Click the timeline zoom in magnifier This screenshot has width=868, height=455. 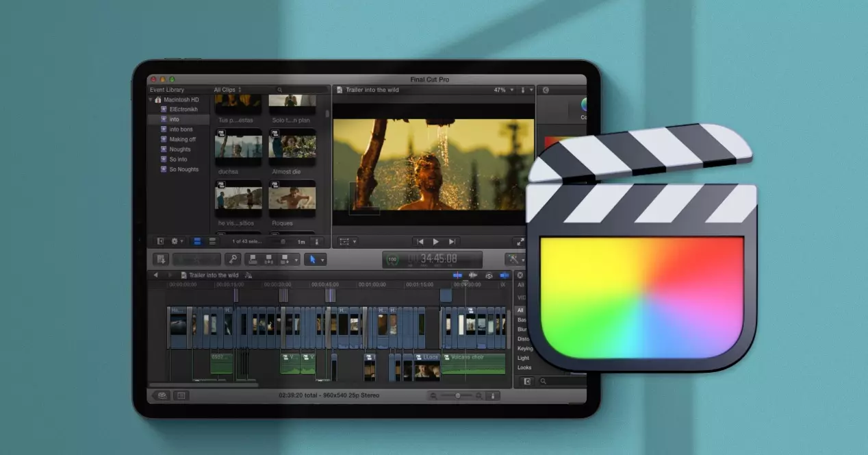pos(478,395)
